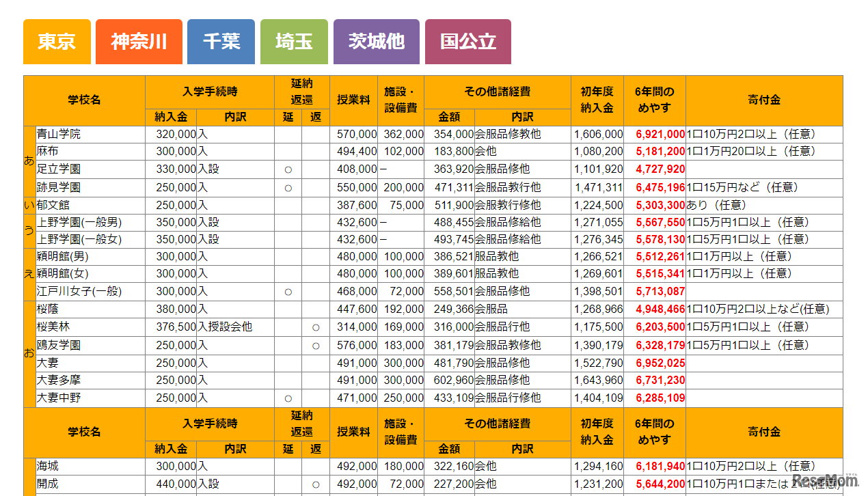Click school name 大妻多摩
Image resolution: width=868 pixels, height=496 pixels.
tap(59, 380)
